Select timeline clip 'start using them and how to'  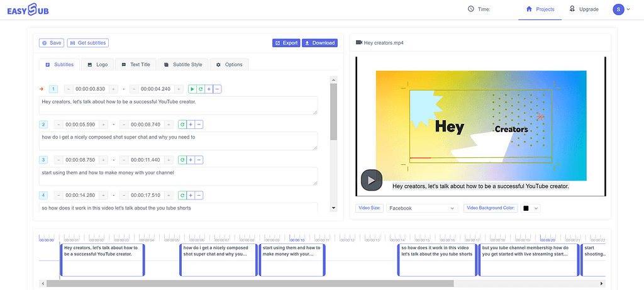pos(292,260)
